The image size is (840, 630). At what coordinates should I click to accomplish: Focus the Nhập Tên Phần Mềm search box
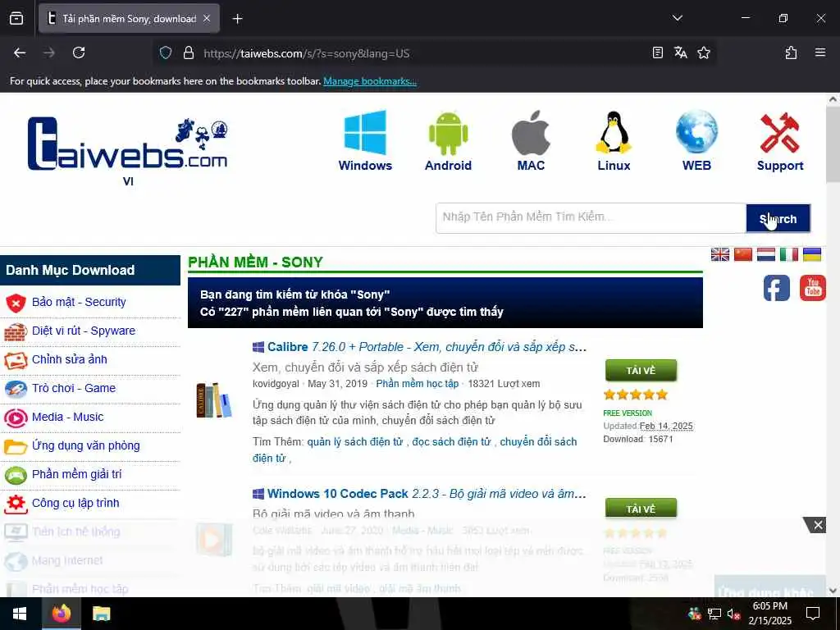click(x=591, y=218)
